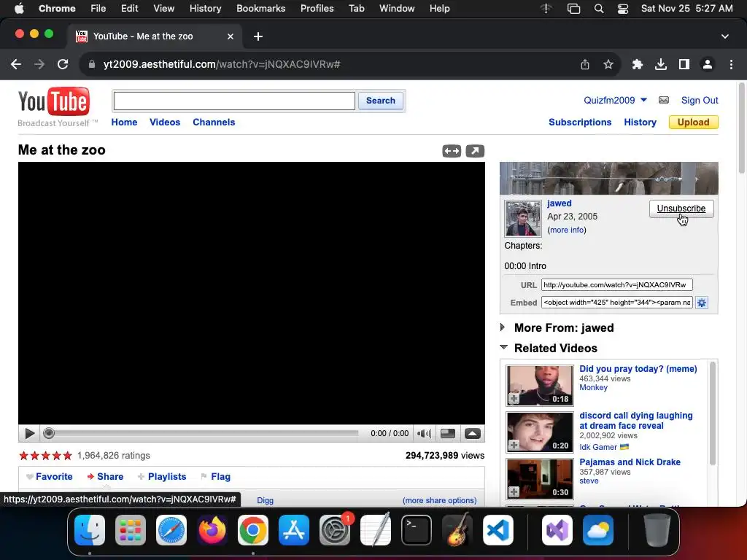Share this page from the address bar

click(x=585, y=64)
